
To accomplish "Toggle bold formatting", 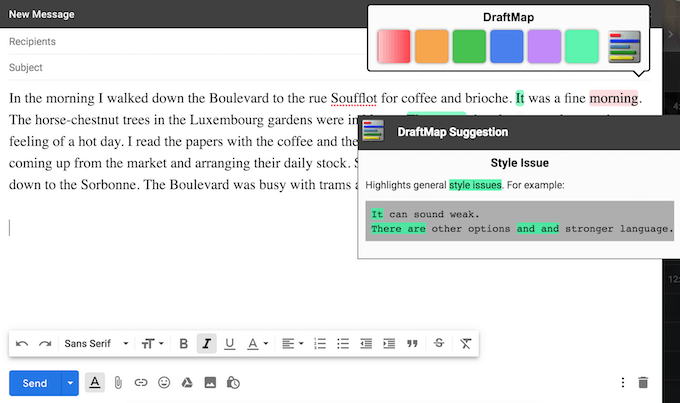I will click(x=183, y=344).
